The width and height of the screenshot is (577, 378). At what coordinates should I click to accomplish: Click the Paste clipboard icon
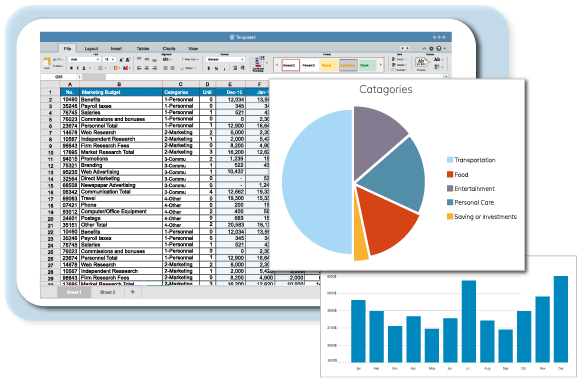click(47, 61)
